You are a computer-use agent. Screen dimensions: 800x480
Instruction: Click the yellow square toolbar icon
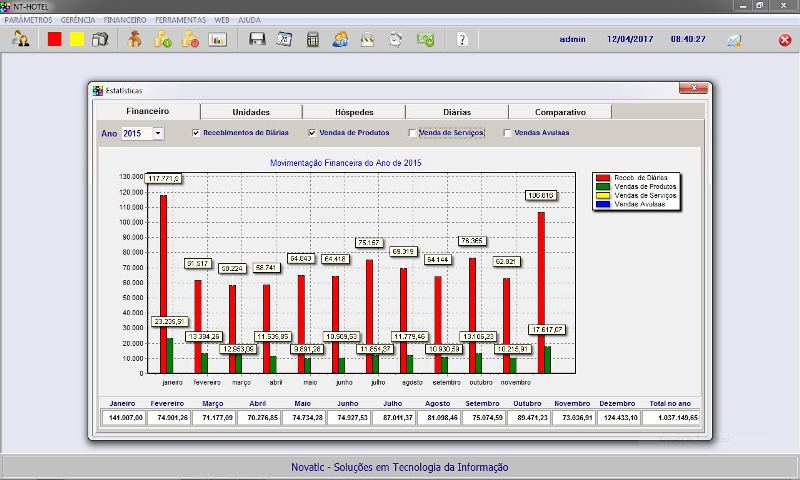tap(77, 40)
